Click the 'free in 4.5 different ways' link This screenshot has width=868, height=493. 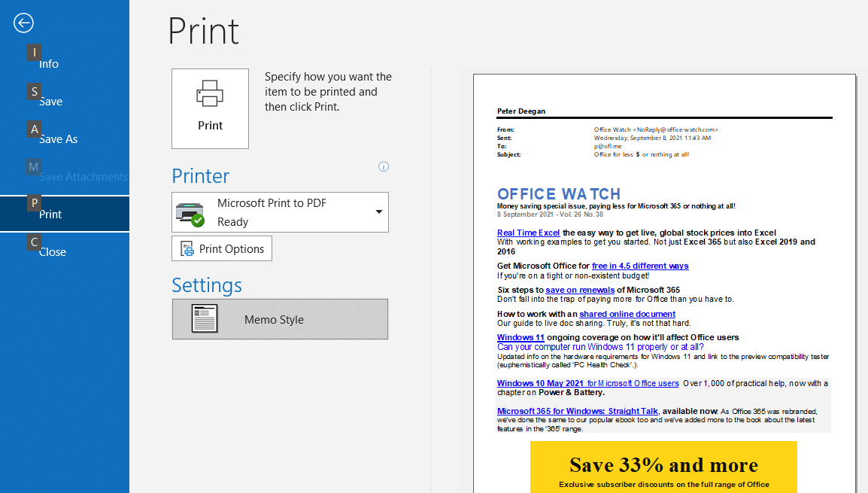coord(640,266)
